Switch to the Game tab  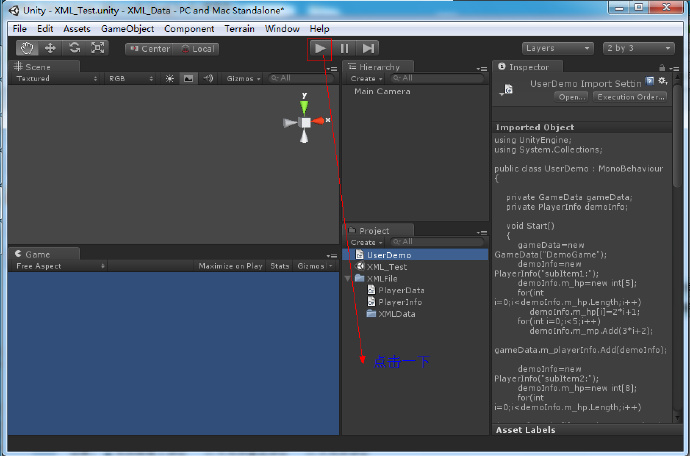click(x=44, y=254)
